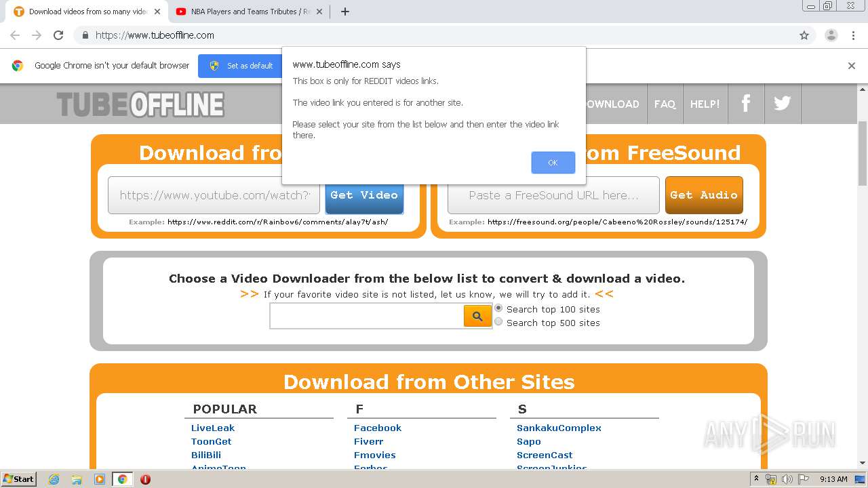Viewport: 868px width, 488px height.
Task: Open the HELP! page
Action: coord(705,104)
